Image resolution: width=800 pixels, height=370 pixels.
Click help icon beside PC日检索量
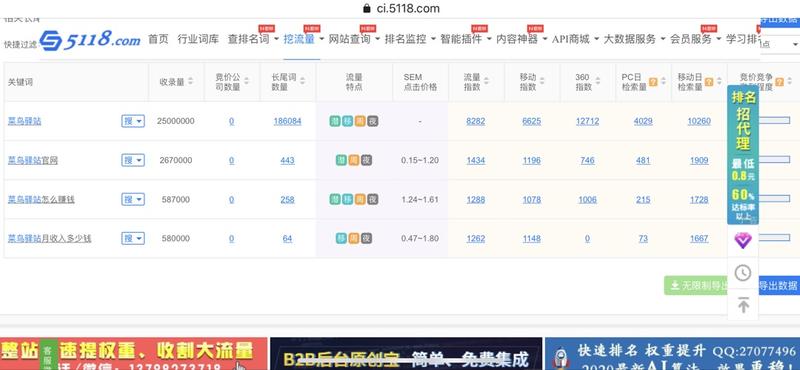[653, 82]
